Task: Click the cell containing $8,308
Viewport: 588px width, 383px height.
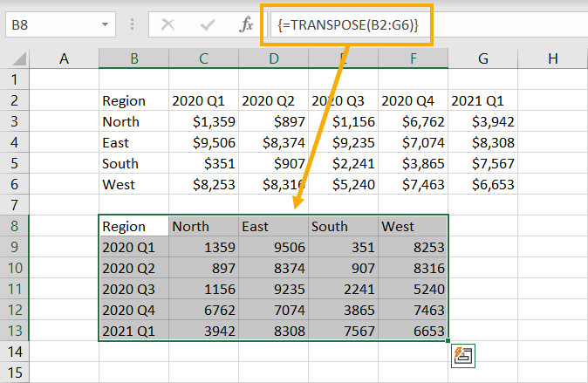Action: tap(482, 142)
